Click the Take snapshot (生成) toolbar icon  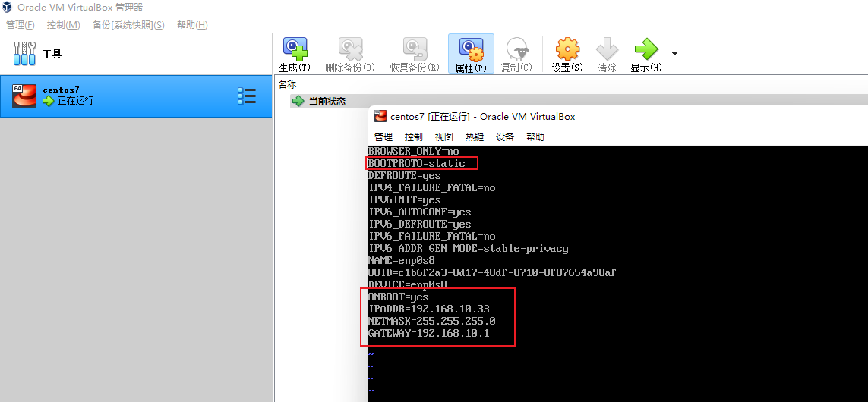click(295, 49)
